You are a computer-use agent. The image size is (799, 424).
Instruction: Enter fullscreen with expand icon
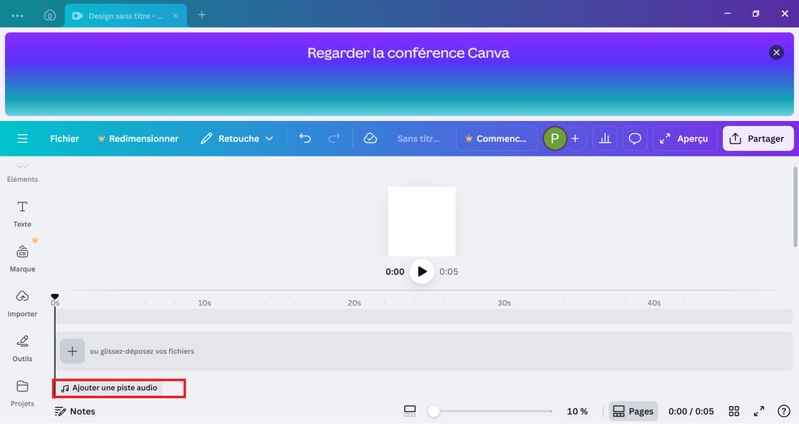point(759,411)
